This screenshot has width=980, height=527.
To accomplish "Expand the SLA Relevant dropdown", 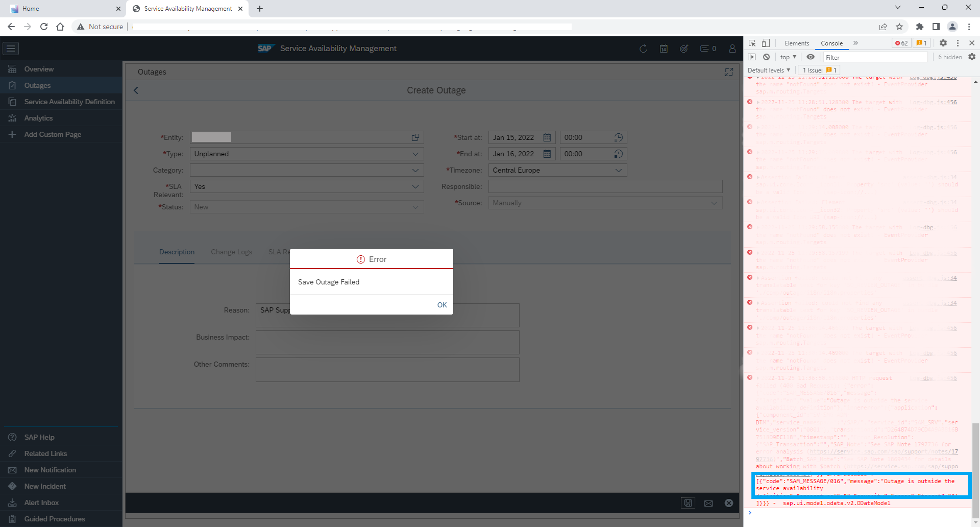I will coord(415,186).
